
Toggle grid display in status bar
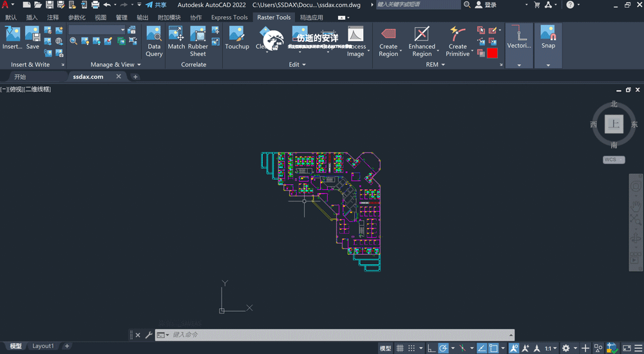point(400,348)
